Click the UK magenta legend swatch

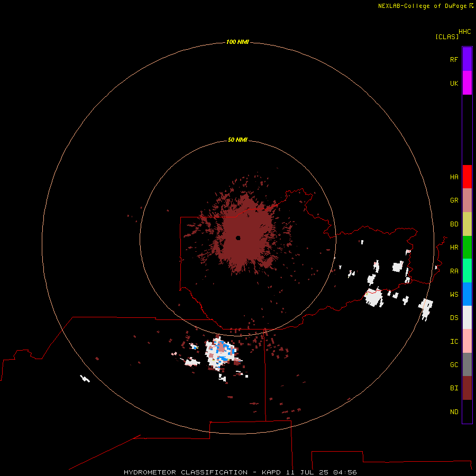tap(467, 83)
